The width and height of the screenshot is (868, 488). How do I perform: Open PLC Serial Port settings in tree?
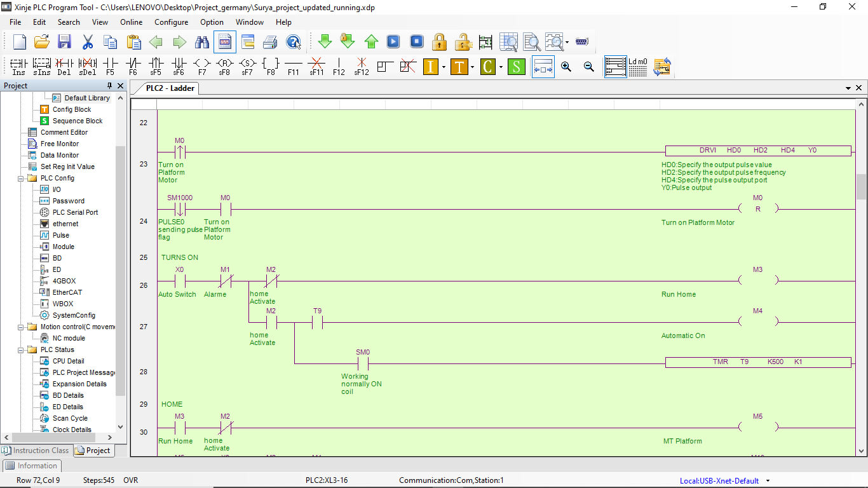click(x=75, y=212)
